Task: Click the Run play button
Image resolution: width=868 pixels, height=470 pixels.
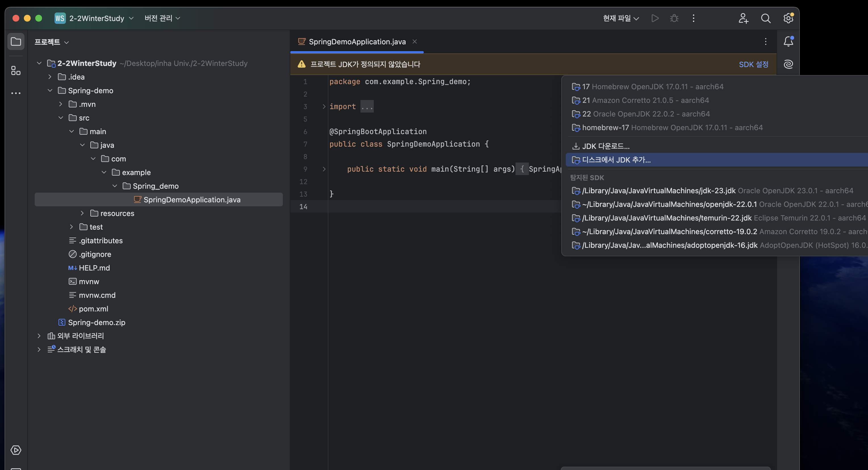Action: (655, 18)
